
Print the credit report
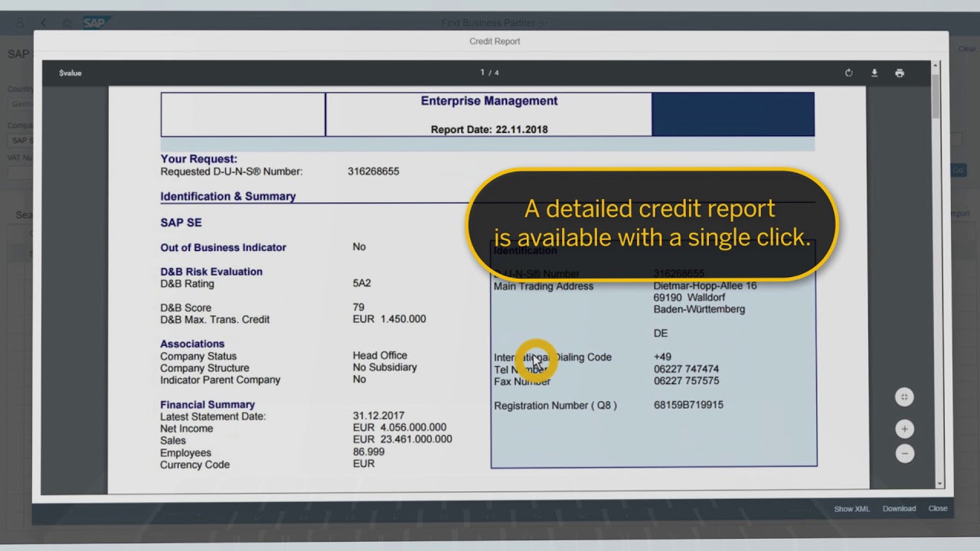tap(900, 73)
